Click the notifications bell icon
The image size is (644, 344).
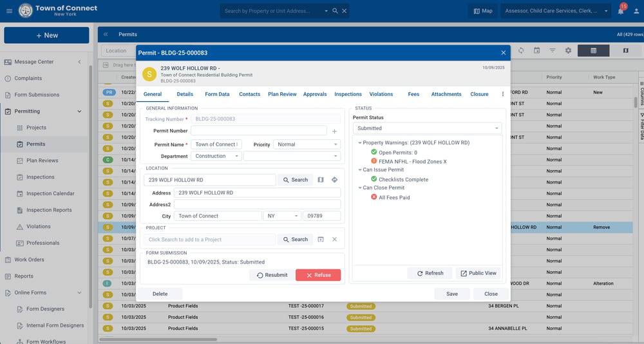(x=620, y=11)
